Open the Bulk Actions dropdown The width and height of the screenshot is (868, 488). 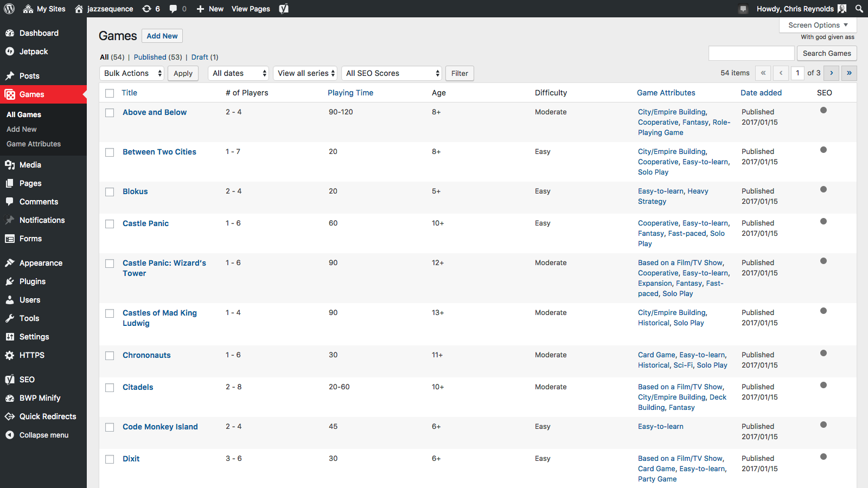coord(132,73)
